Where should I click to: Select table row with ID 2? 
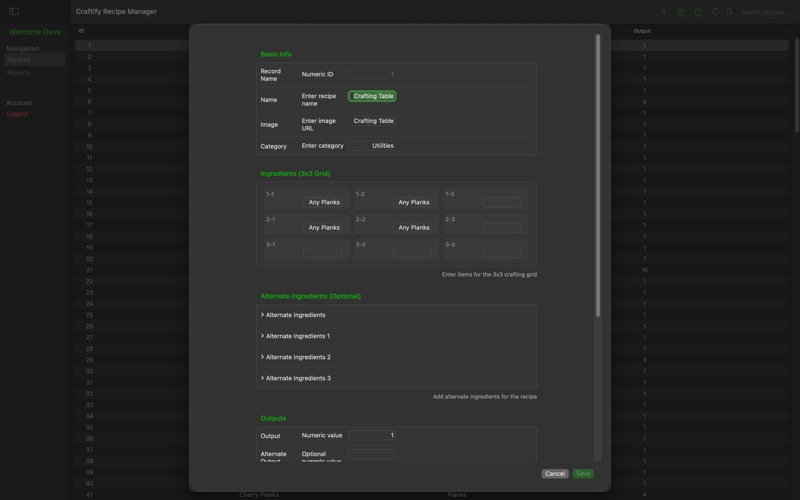pyautogui.click(x=432, y=57)
